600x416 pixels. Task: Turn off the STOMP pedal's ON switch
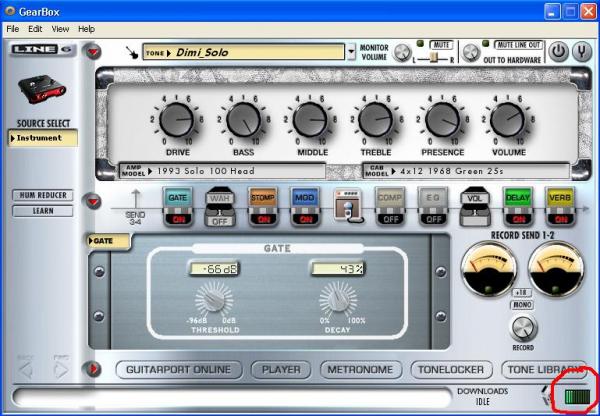262,220
